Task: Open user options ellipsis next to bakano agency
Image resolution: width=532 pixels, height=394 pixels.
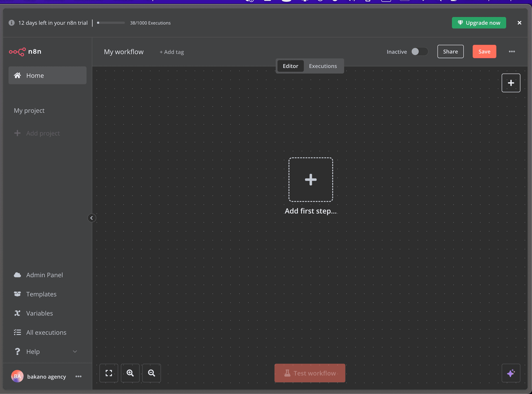Action: (78, 376)
